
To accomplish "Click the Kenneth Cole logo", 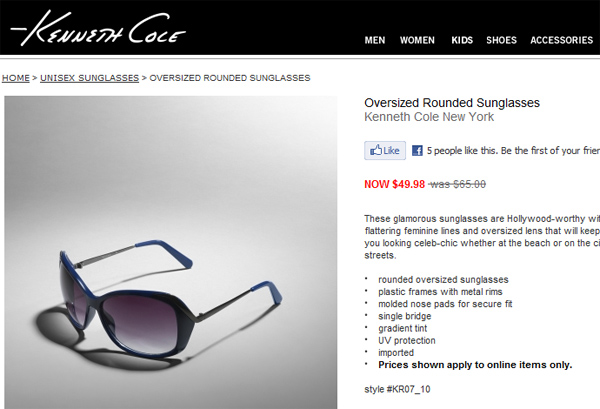I will coord(98,28).
